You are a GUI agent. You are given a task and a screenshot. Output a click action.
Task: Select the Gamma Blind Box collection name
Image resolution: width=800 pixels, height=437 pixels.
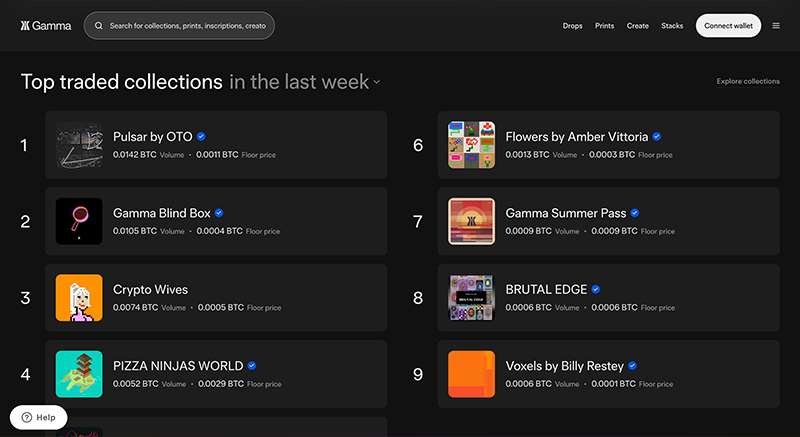click(162, 213)
